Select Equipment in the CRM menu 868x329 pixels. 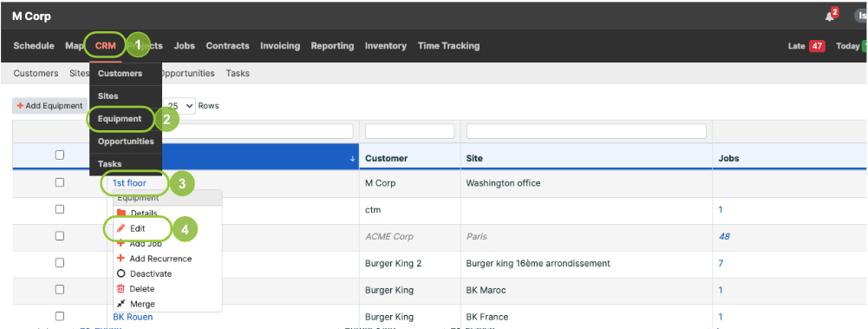tap(120, 119)
